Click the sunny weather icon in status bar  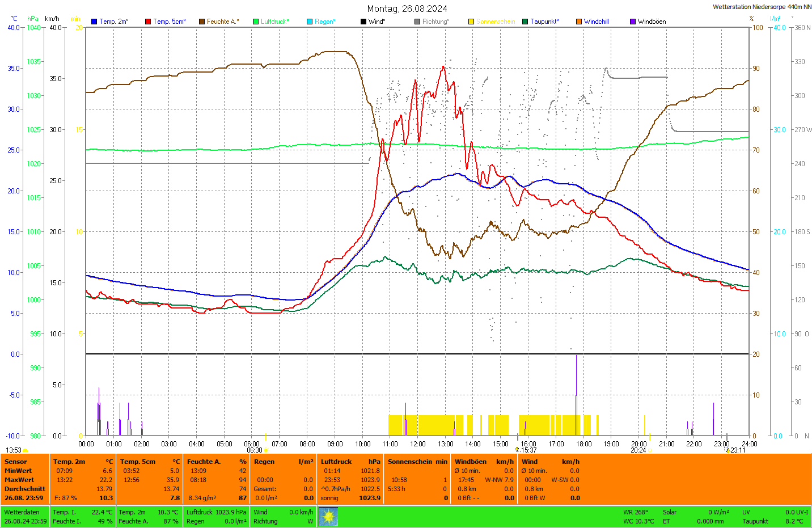click(x=328, y=517)
